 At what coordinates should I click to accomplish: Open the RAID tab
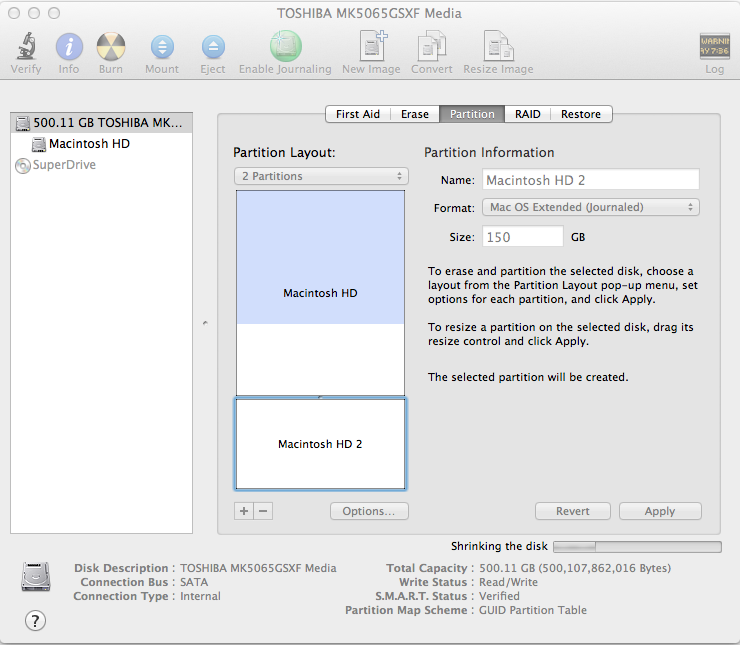pyautogui.click(x=528, y=114)
